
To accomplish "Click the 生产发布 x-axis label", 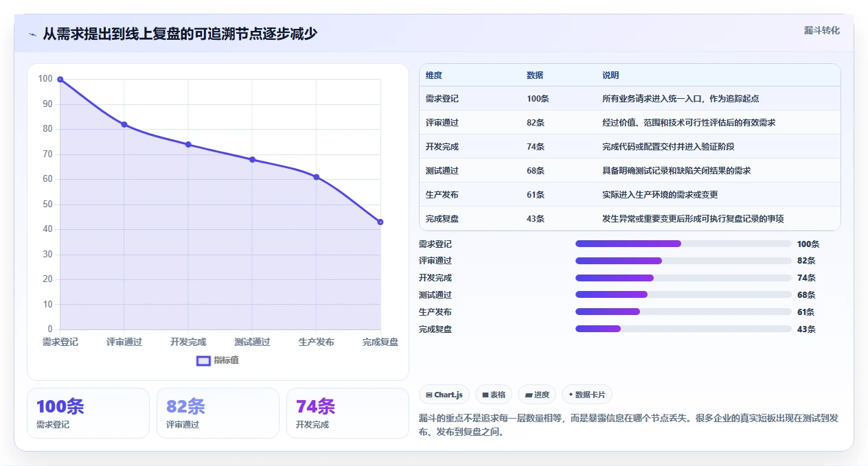I will coord(317,342).
